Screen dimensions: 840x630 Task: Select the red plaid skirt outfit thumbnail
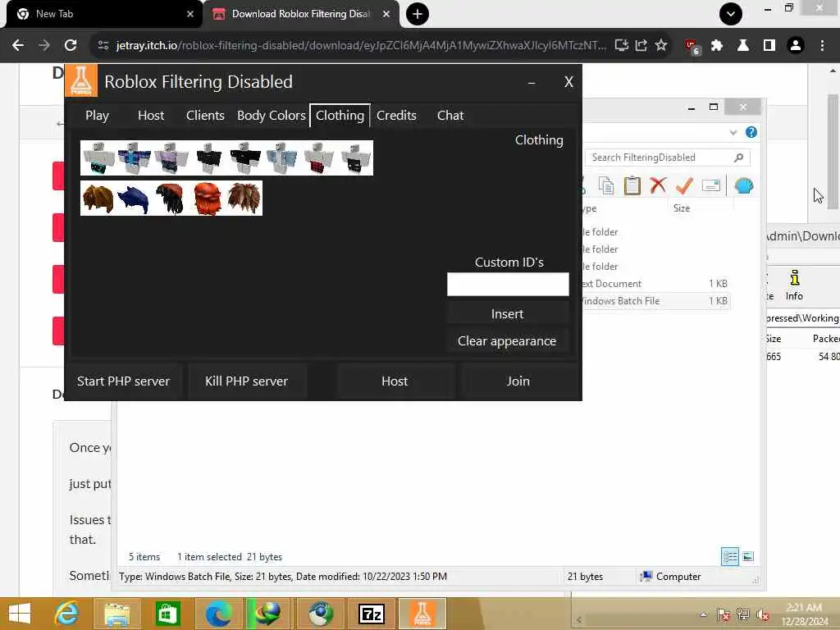pos(319,158)
